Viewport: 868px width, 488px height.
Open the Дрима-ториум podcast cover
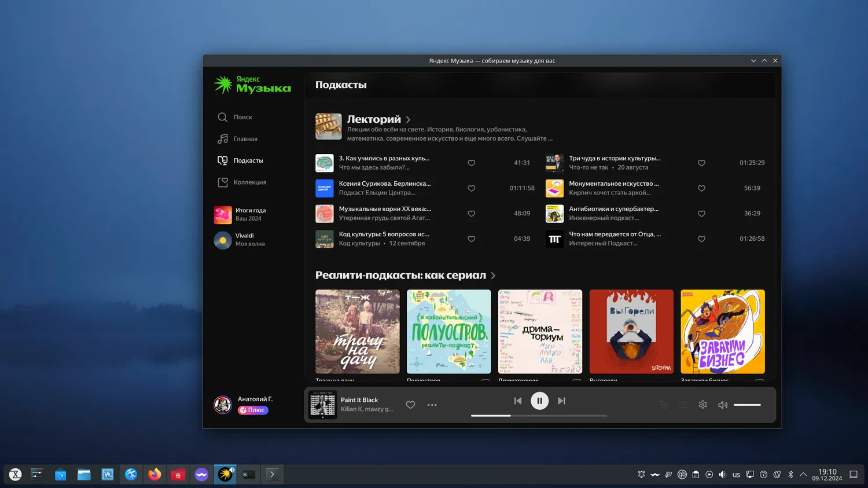point(540,332)
